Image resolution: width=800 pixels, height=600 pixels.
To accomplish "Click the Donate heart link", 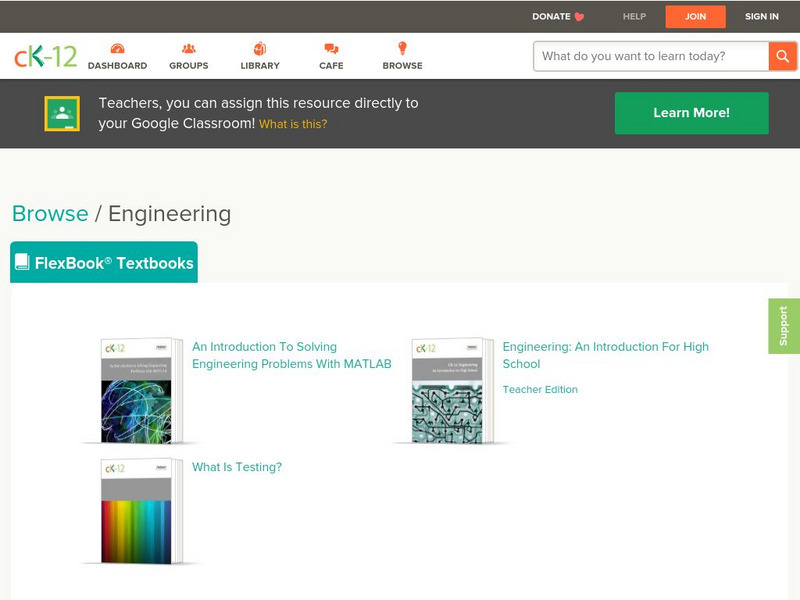I will pos(557,16).
